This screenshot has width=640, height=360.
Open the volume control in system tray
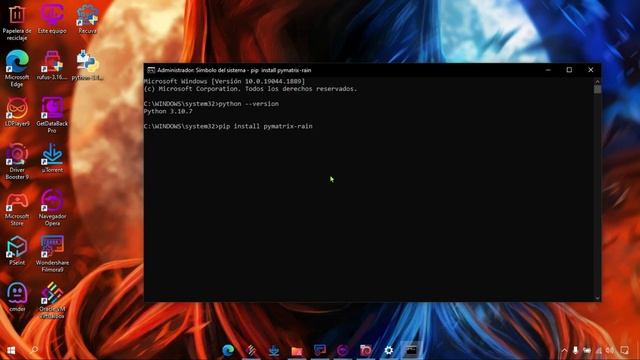(610, 350)
